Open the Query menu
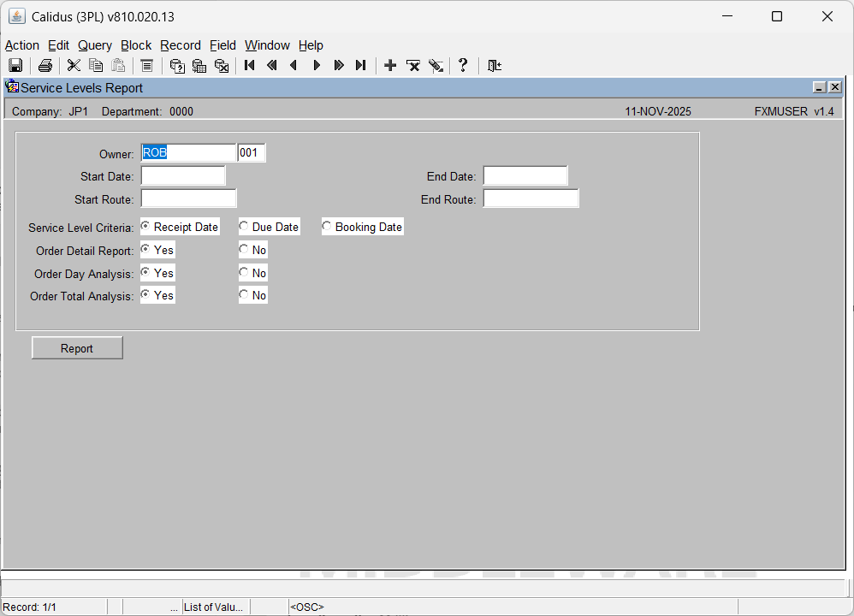This screenshot has width=854, height=616. pos(94,45)
